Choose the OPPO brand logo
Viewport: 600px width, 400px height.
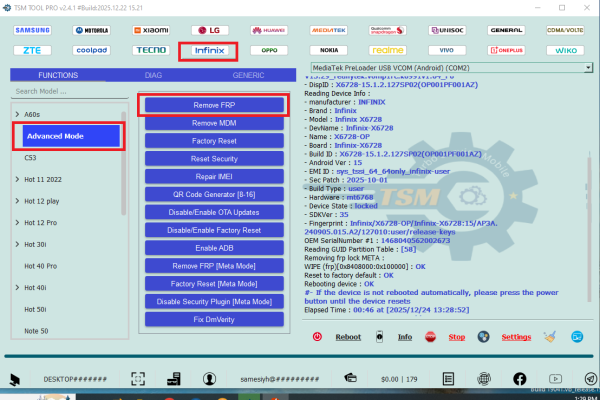pyautogui.click(x=269, y=50)
